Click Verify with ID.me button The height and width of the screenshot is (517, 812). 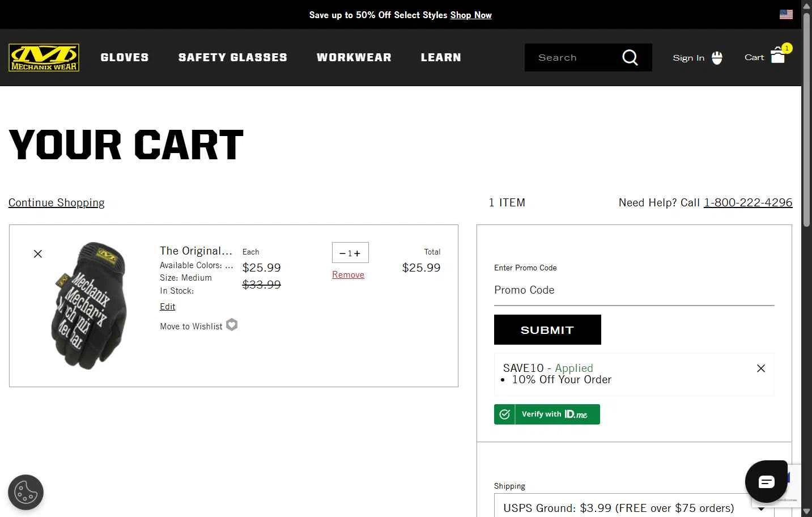tap(547, 414)
